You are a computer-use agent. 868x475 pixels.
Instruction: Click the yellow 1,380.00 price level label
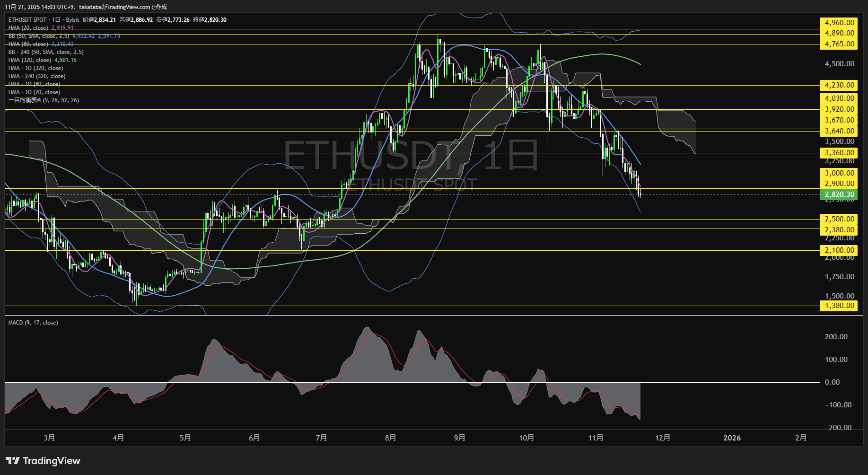[x=838, y=306]
